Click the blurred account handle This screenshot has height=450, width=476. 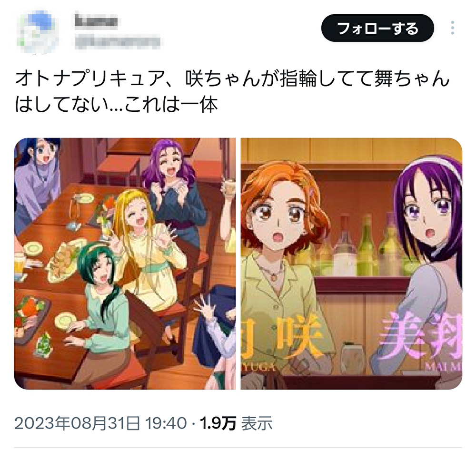[117, 42]
